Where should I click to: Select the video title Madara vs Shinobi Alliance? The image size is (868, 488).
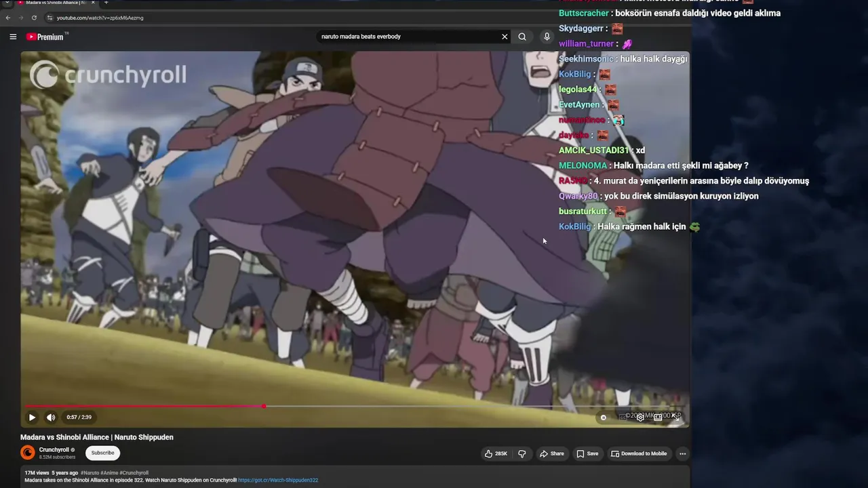coord(97,437)
